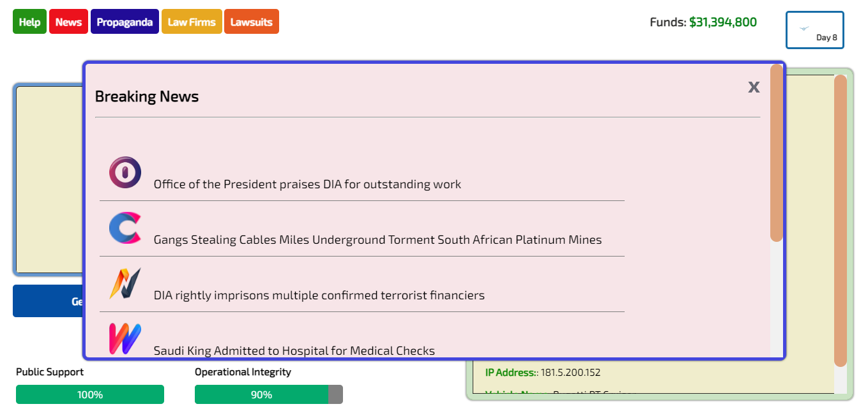868x418 pixels.
Task: Click the Public Support 100% bar
Action: click(x=90, y=394)
